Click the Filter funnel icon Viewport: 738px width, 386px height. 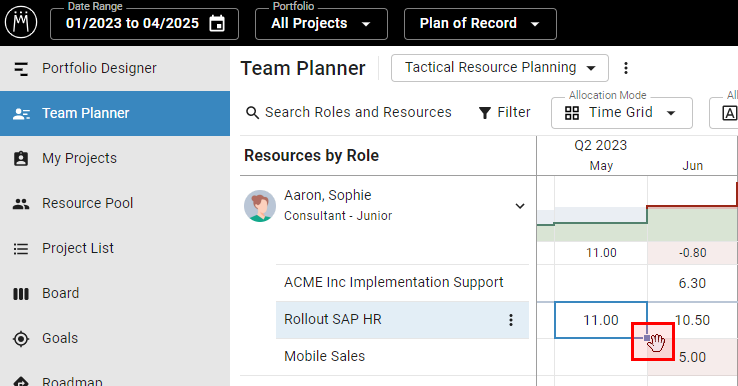click(x=485, y=113)
